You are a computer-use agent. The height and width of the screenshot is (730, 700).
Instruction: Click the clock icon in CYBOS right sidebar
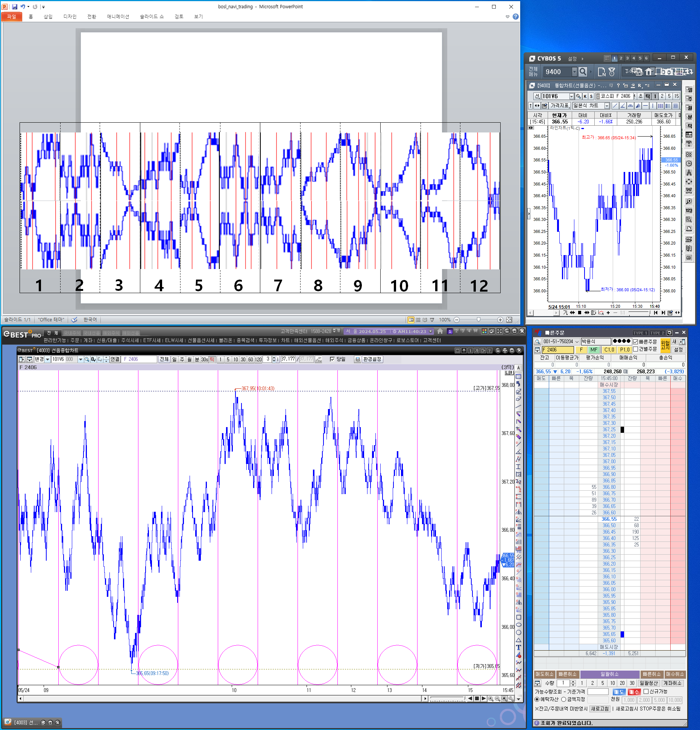tap(689, 164)
